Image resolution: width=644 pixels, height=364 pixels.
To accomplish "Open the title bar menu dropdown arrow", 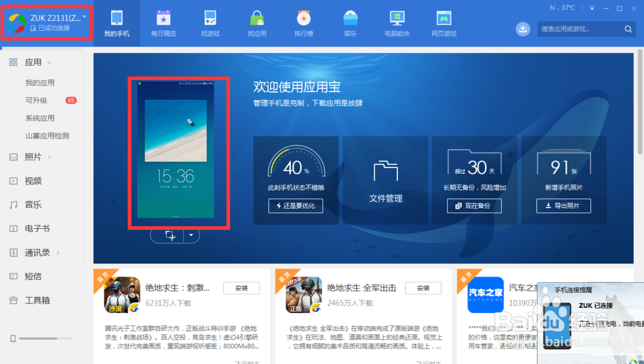I will coord(592,8).
